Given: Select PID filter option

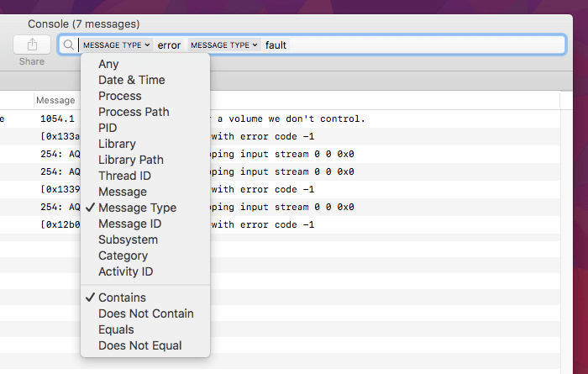Looking at the screenshot, I should pyautogui.click(x=145, y=128).
